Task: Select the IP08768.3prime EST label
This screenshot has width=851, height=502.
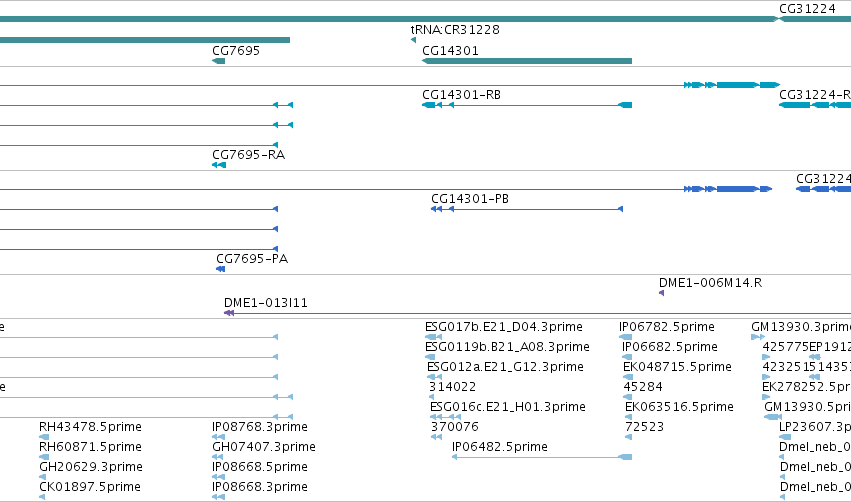Action: 260,427
